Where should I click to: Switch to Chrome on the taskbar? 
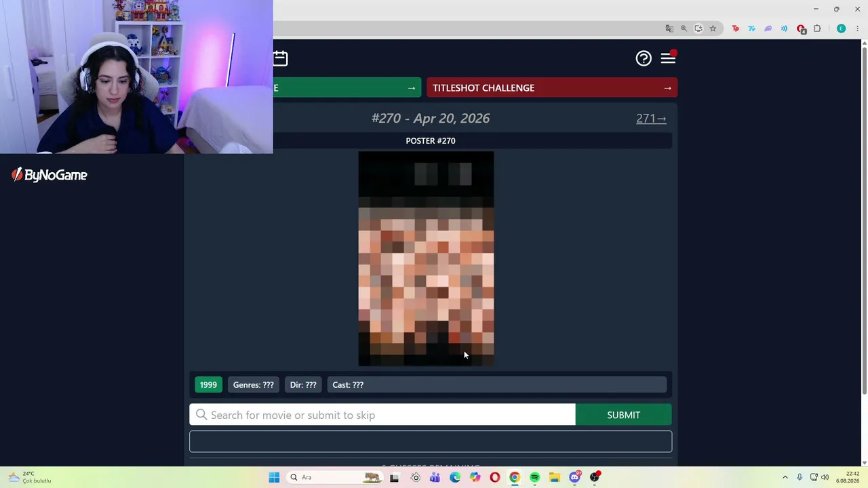pyautogui.click(x=515, y=477)
